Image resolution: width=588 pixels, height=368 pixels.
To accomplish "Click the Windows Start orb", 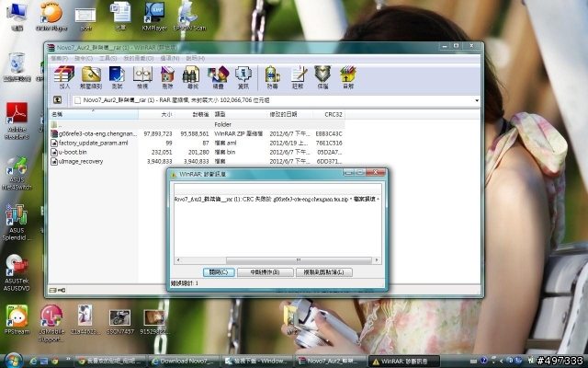I will [14, 361].
